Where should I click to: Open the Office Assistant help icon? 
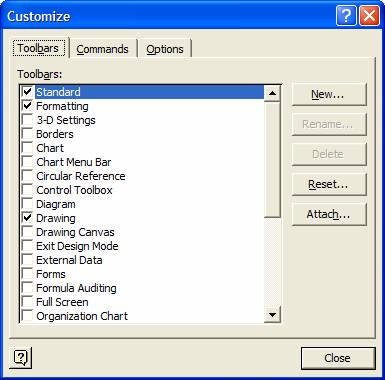21,358
